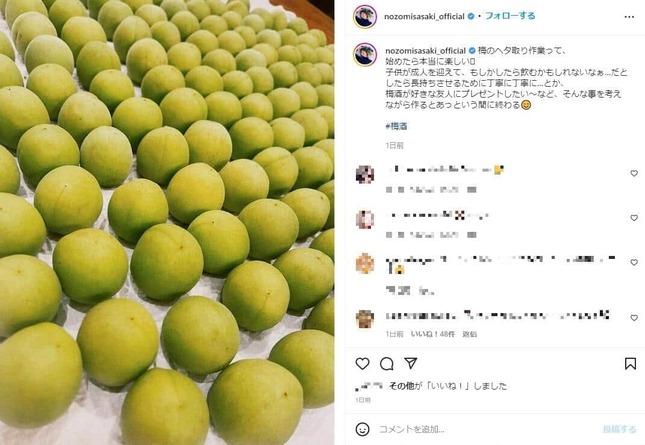Viewport: 645px width, 445px height.
Task: Like the third comment's heart
Action: pyautogui.click(x=634, y=262)
